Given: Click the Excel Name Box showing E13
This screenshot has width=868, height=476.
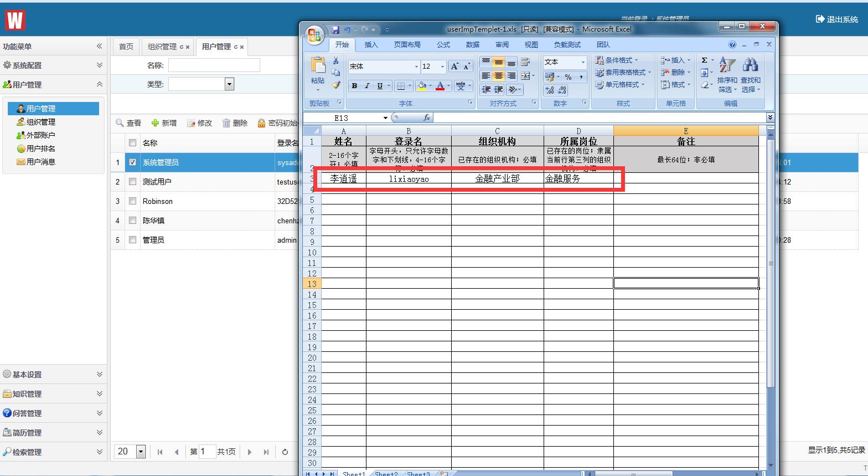Looking at the screenshot, I should (342, 117).
